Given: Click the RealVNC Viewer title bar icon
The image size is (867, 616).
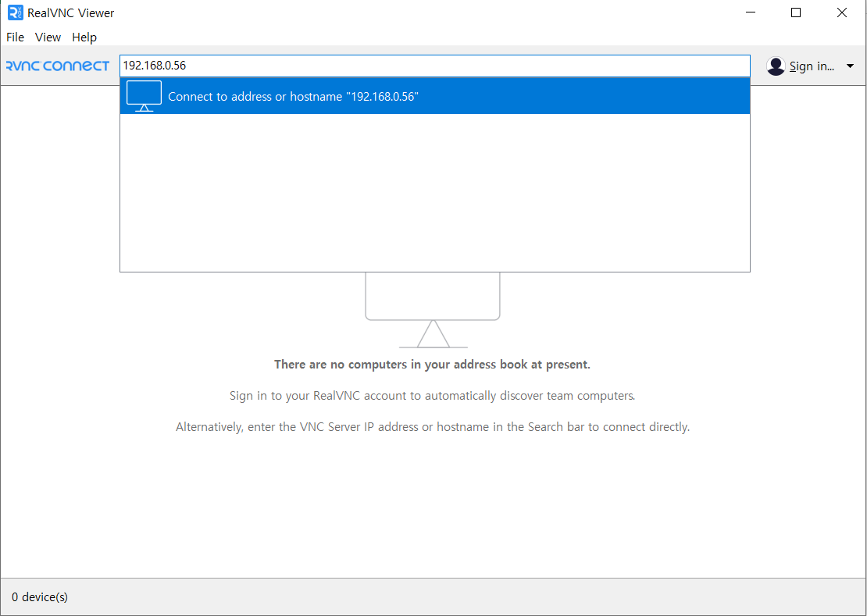Looking at the screenshot, I should pyautogui.click(x=16, y=12).
